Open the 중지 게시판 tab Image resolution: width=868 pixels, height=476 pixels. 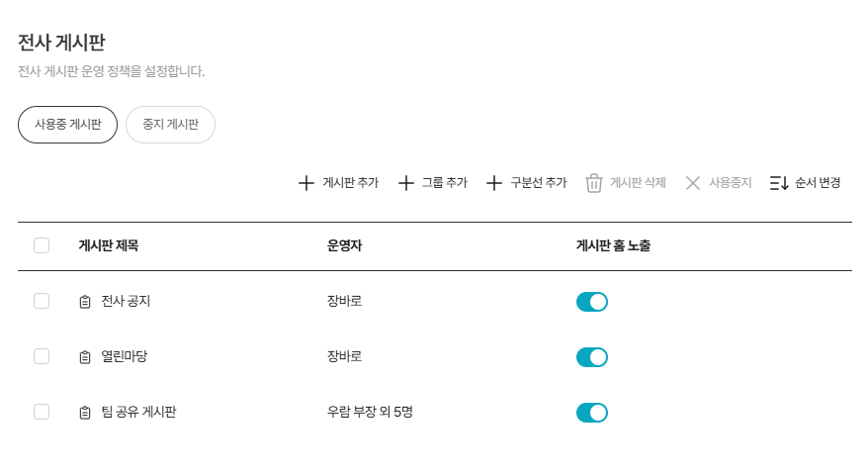click(x=170, y=125)
